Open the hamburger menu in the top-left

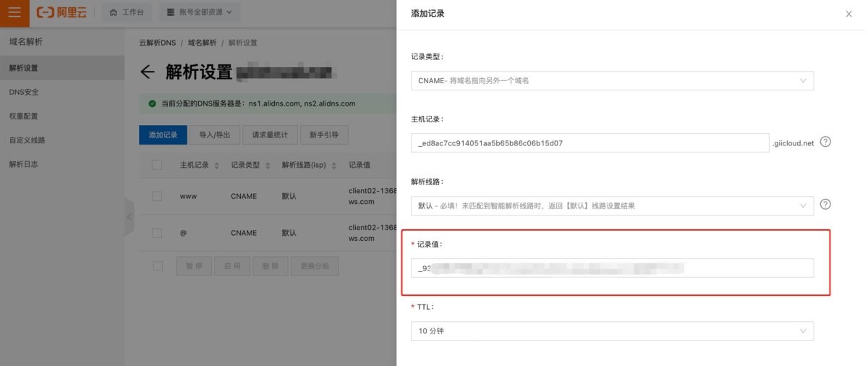pos(14,12)
